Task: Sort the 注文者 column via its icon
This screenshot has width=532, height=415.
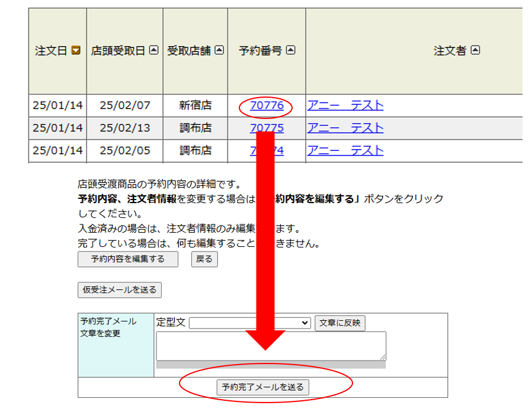Action: (475, 51)
